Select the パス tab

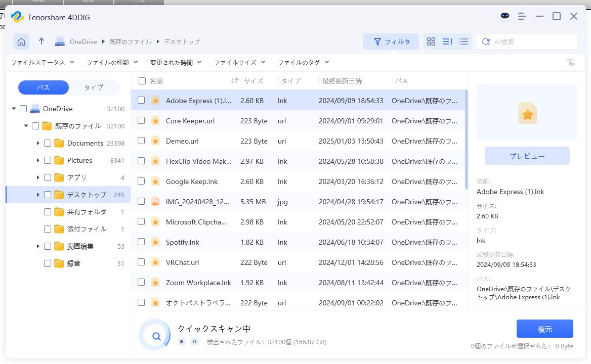(x=44, y=87)
